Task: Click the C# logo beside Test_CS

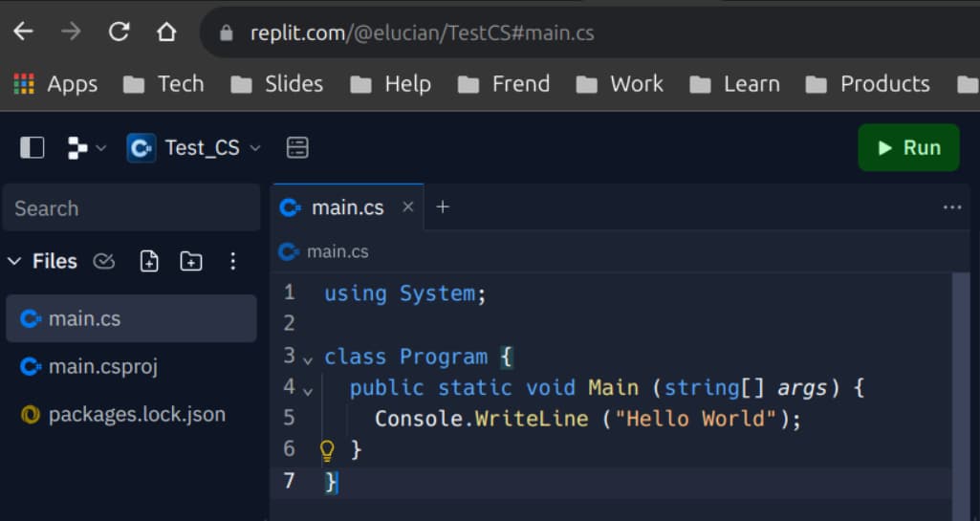Action: pyautogui.click(x=142, y=148)
